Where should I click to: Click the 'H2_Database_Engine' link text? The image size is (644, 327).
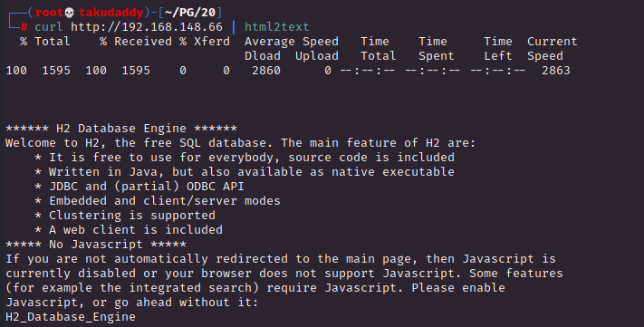[x=71, y=317]
